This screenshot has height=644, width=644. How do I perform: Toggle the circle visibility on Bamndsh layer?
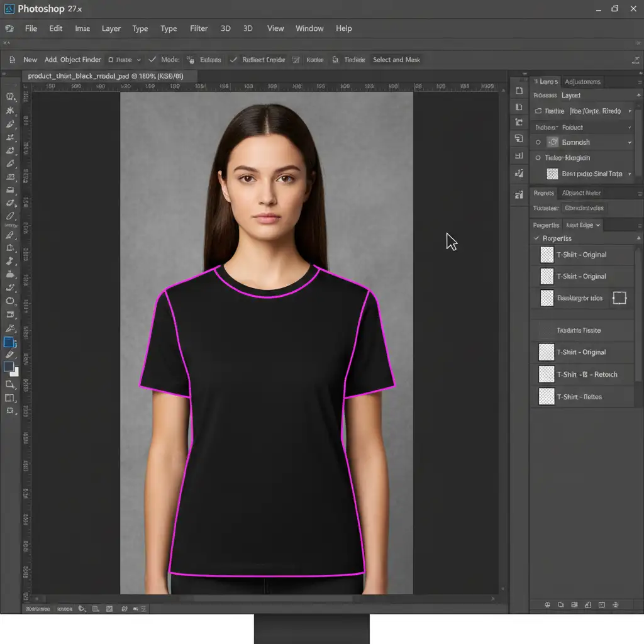point(538,143)
